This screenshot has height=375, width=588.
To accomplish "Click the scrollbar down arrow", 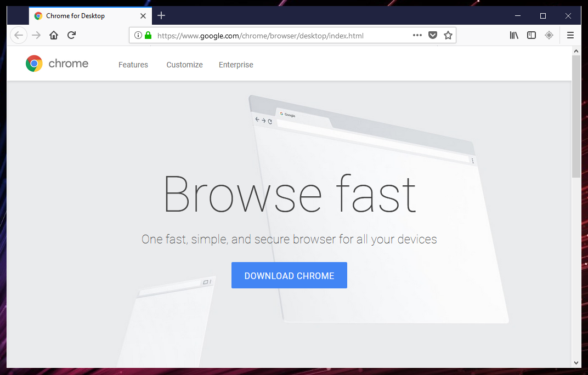I will 576,362.
